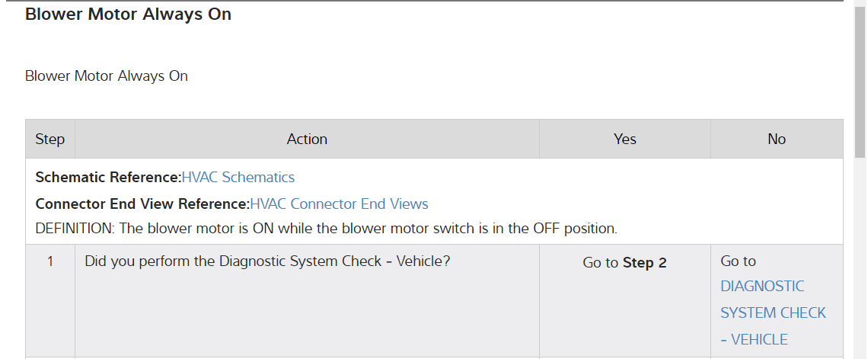The width and height of the screenshot is (868, 359).
Task: Click the bold Blower Motor Always On heading
Action: coord(128,14)
